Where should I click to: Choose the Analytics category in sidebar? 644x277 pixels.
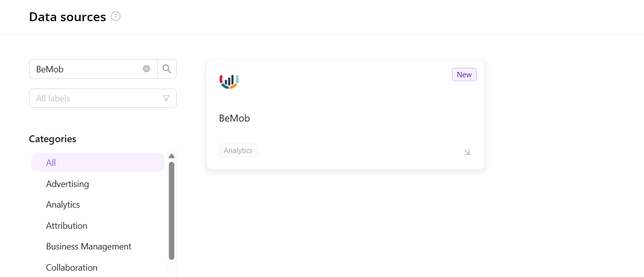(63, 205)
